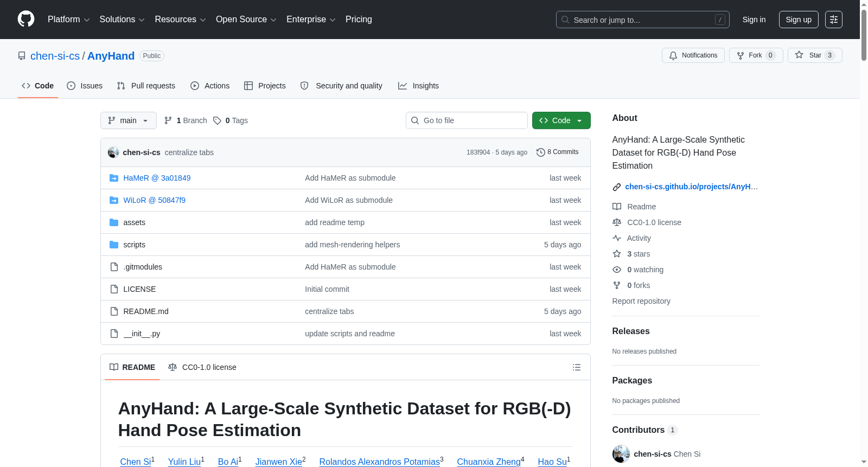Open the Pricing page
The width and height of the screenshot is (868, 467).
(x=359, y=20)
